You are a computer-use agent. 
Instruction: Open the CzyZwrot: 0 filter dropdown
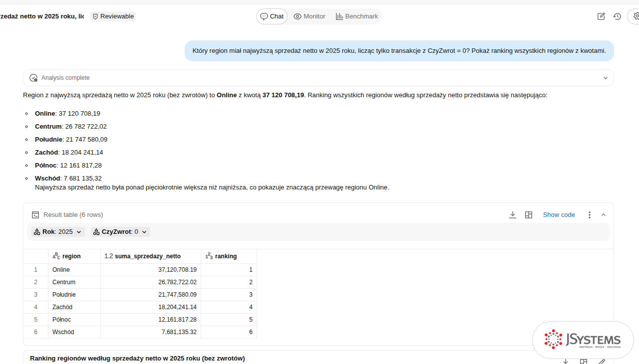click(120, 232)
